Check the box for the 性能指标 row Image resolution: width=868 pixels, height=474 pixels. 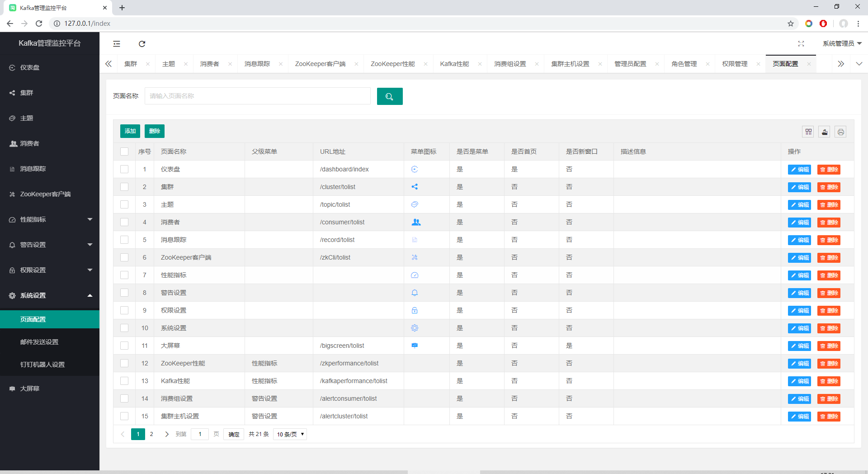(124, 275)
